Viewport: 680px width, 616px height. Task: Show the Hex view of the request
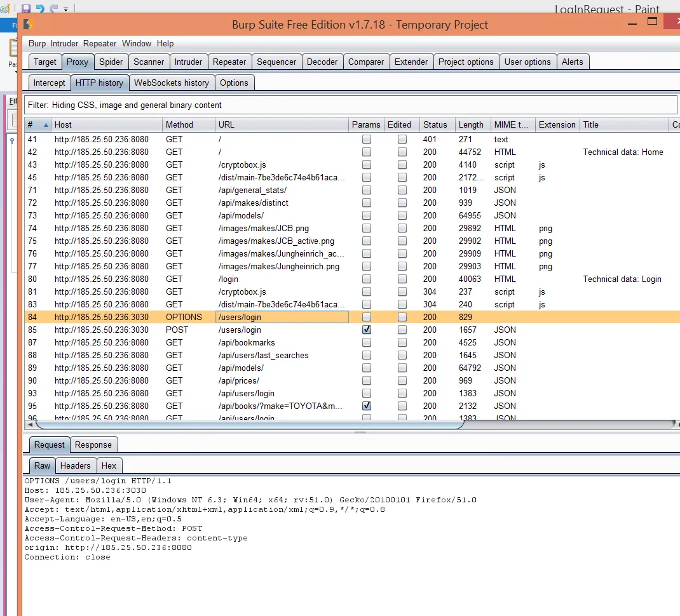coord(109,465)
